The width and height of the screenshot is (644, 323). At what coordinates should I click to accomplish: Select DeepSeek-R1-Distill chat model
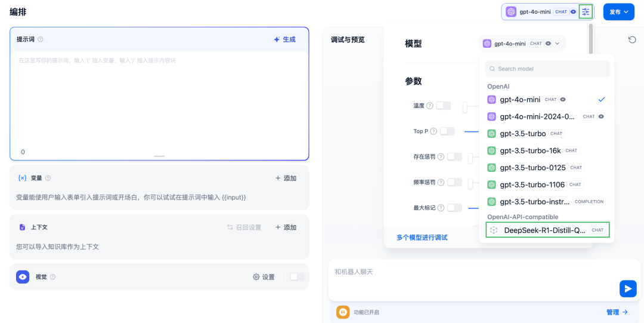tap(547, 230)
